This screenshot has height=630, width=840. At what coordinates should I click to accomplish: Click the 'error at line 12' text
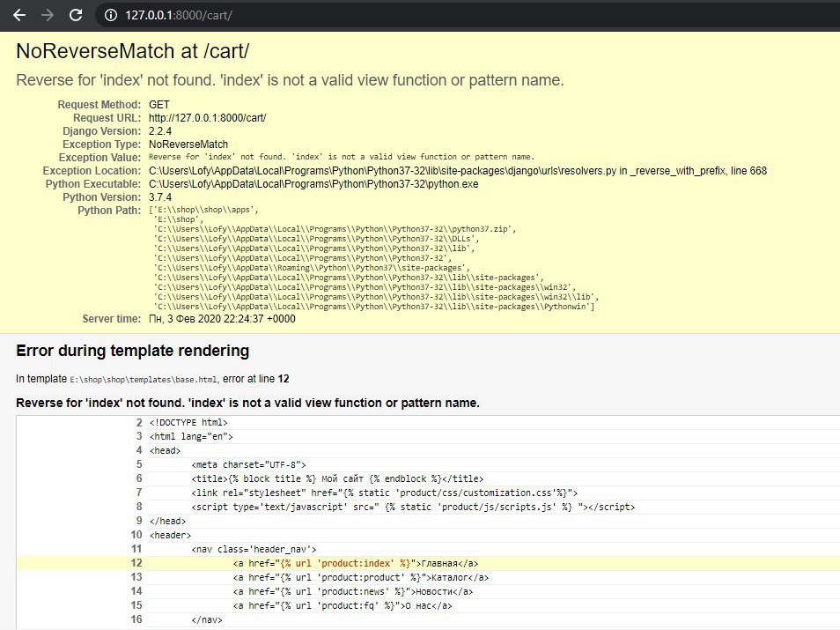click(x=256, y=379)
